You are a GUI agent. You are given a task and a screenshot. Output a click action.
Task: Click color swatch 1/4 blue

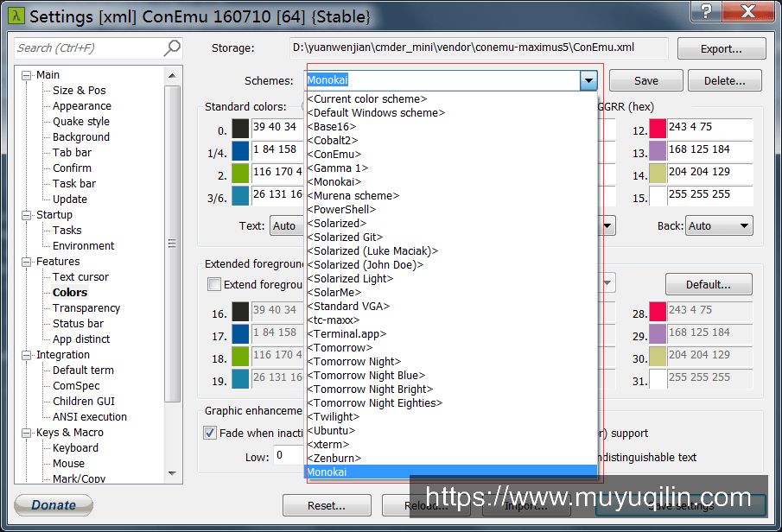coord(240,150)
